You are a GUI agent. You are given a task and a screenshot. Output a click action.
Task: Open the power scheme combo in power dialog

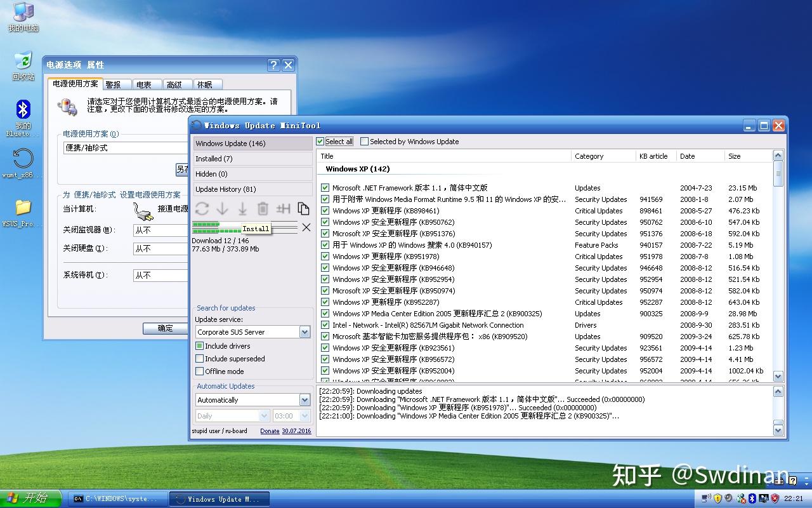coord(127,148)
